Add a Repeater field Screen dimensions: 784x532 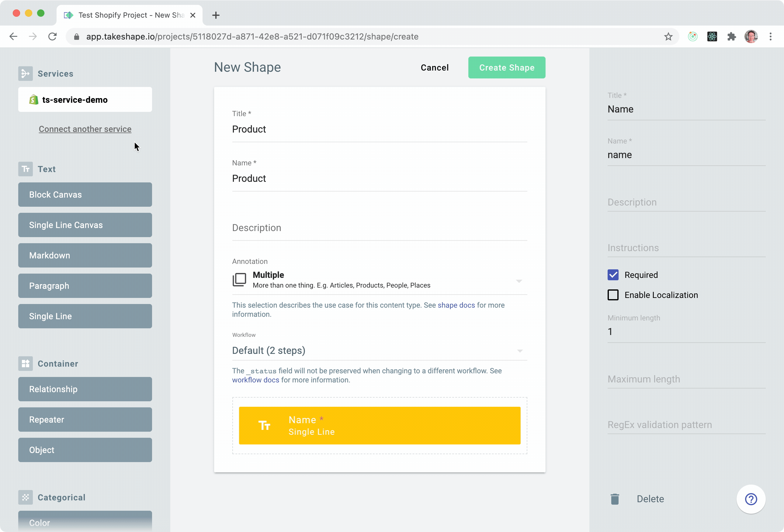(85, 420)
